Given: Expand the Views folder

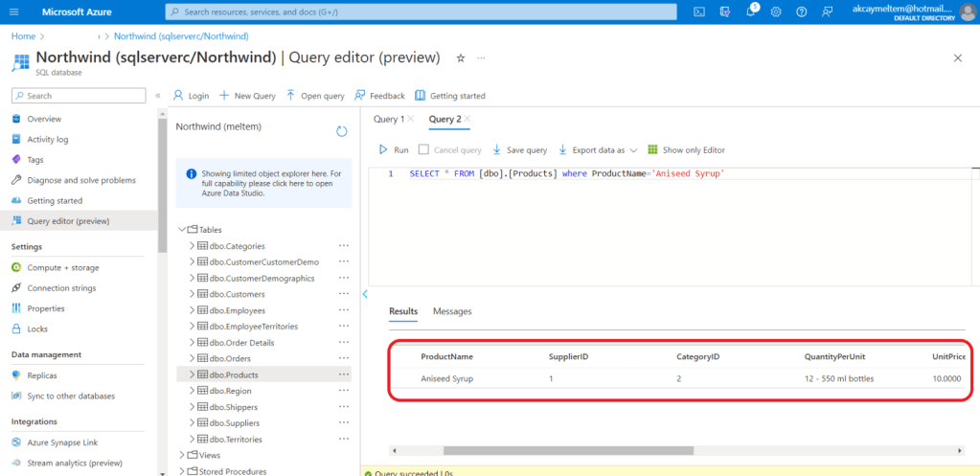Looking at the screenshot, I should pos(181,455).
